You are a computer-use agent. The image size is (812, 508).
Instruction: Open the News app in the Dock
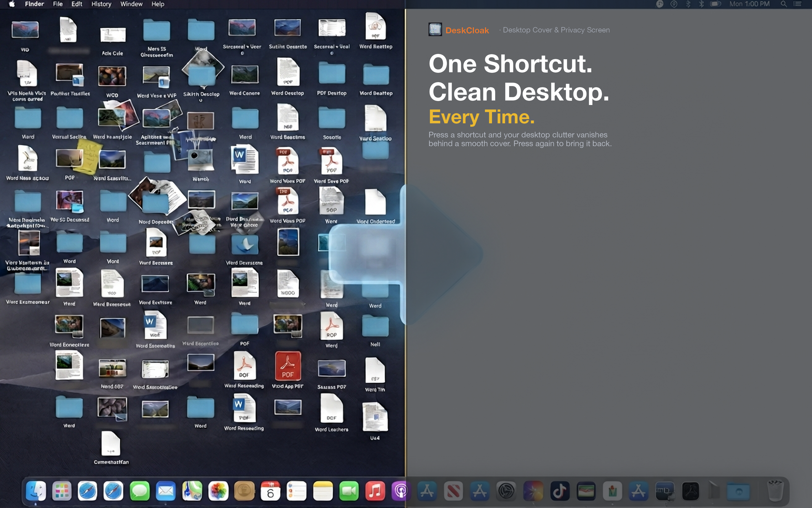(453, 491)
